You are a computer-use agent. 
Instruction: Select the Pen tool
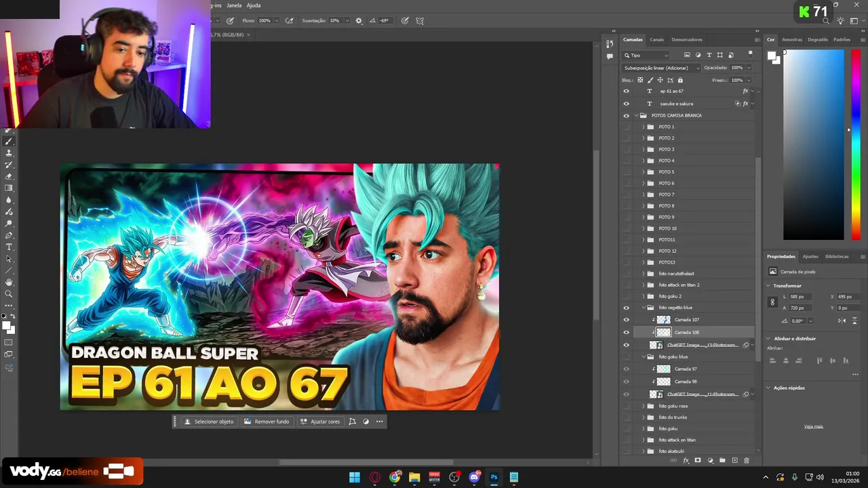click(x=9, y=235)
